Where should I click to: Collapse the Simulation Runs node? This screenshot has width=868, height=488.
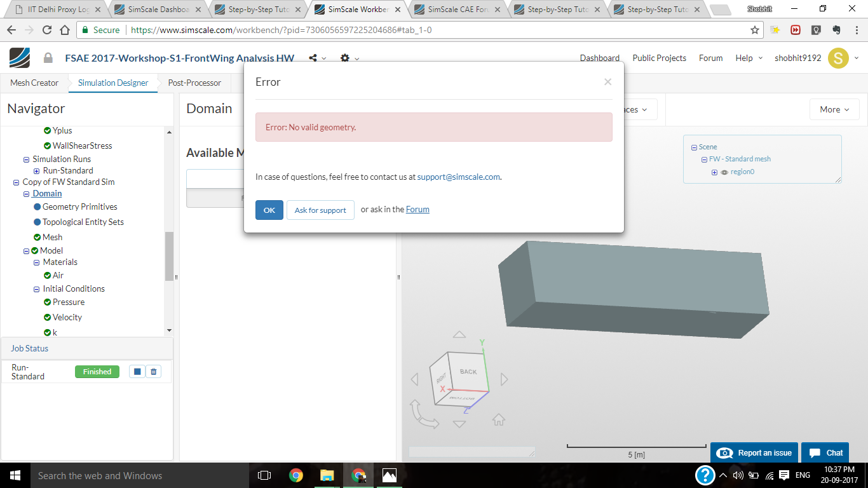coord(27,159)
